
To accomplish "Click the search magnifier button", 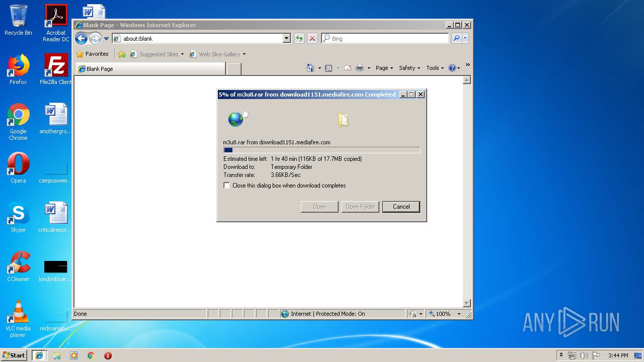I will (456, 38).
